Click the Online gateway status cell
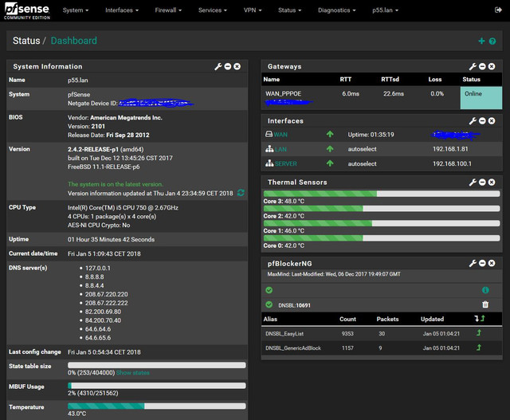 [x=481, y=97]
